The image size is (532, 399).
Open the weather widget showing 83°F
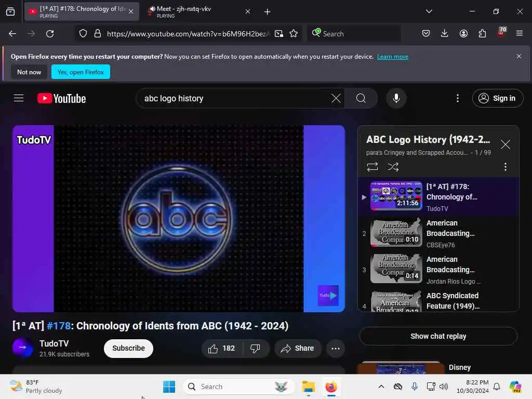click(x=36, y=387)
